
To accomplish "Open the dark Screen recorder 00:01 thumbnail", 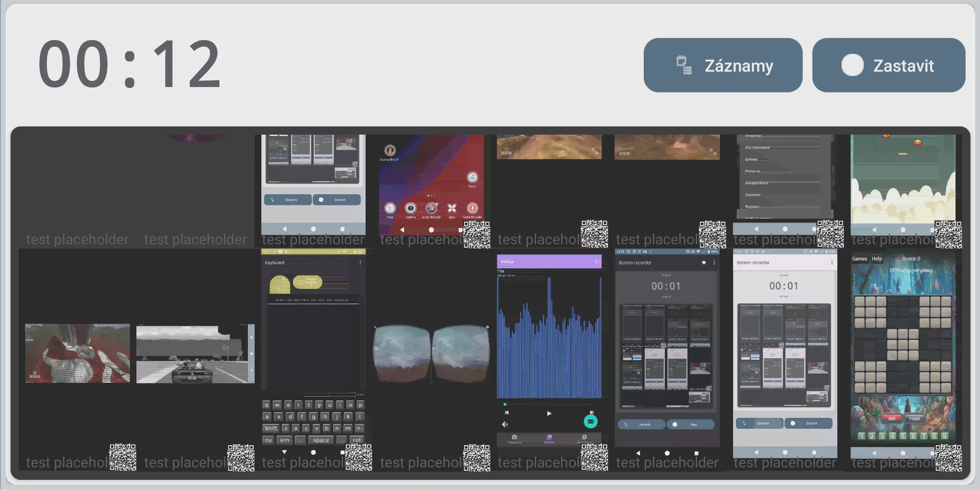I will (x=667, y=352).
